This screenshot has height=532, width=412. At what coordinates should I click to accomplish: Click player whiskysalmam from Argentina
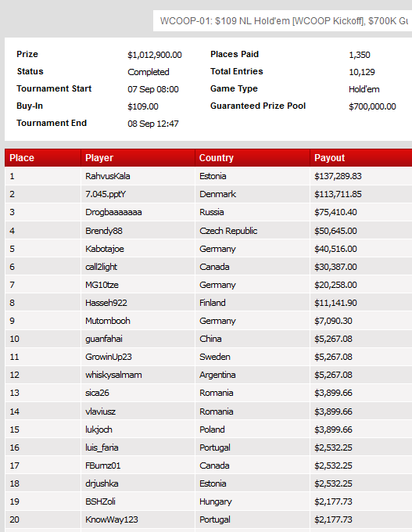[113, 375]
